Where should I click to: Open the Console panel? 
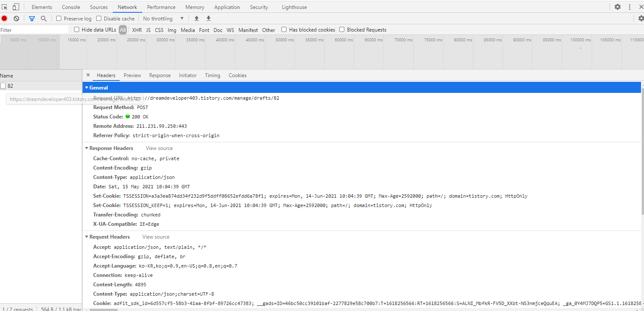(71, 7)
